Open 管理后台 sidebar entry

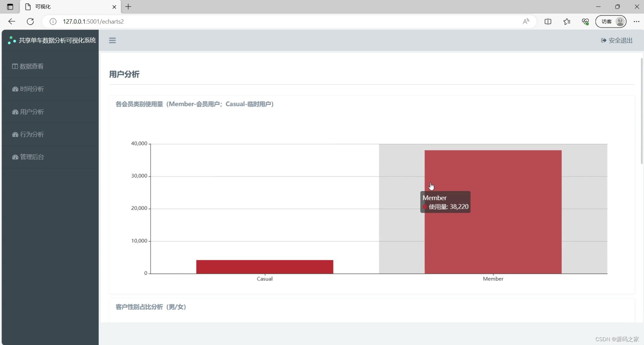point(28,157)
